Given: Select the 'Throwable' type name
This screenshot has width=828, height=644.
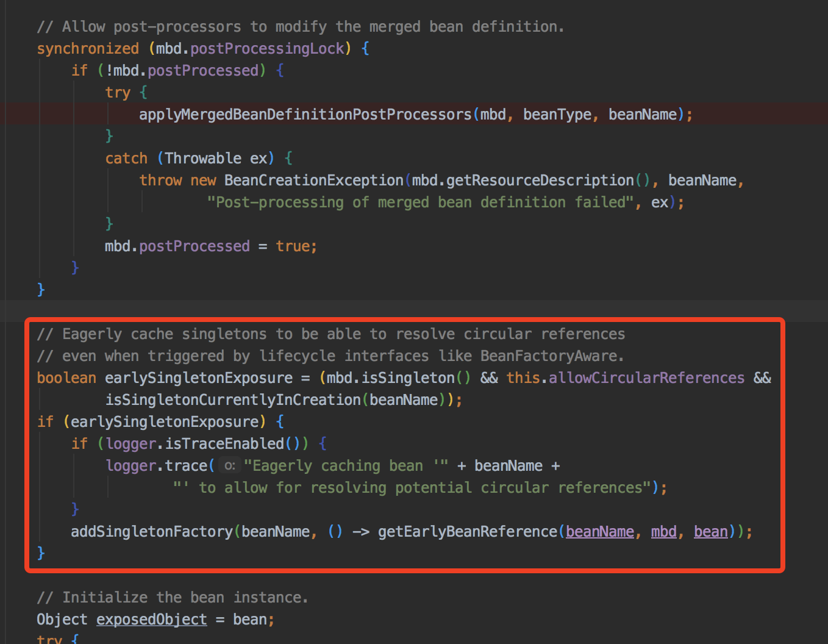Looking at the screenshot, I should 203,159.
